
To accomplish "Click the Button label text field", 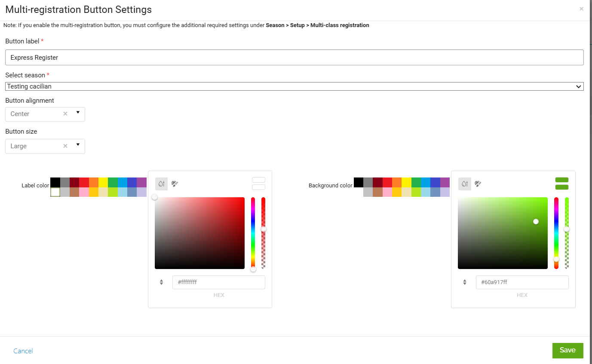I will (x=294, y=58).
